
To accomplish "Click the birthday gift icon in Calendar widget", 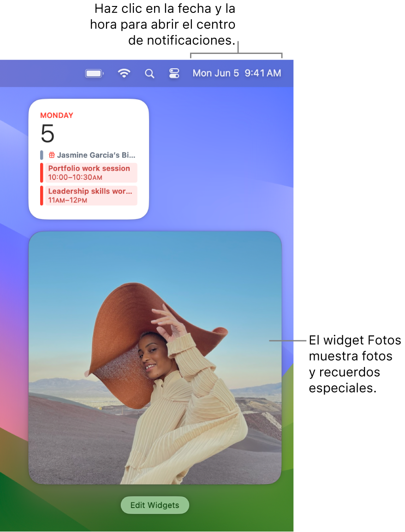I will click(x=52, y=155).
